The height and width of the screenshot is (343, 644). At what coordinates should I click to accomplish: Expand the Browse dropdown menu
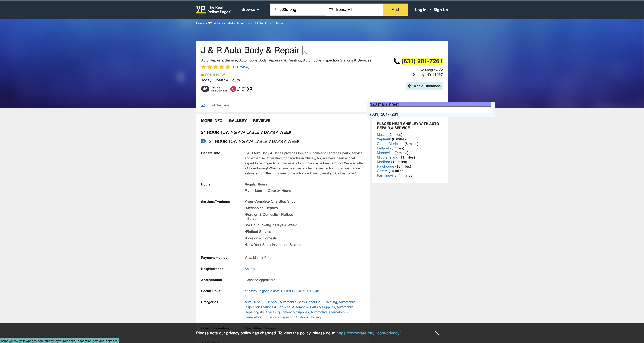tap(250, 9)
